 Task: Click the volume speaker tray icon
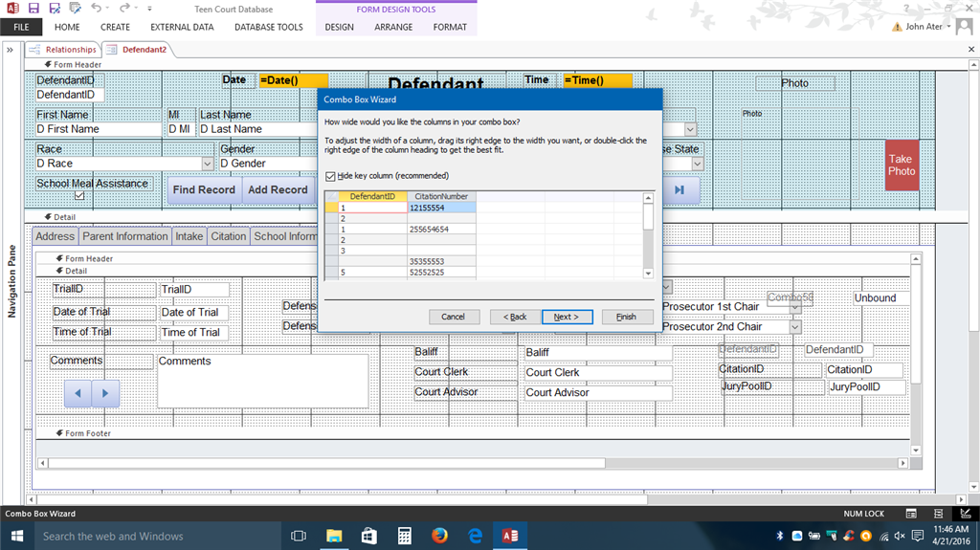(x=900, y=536)
